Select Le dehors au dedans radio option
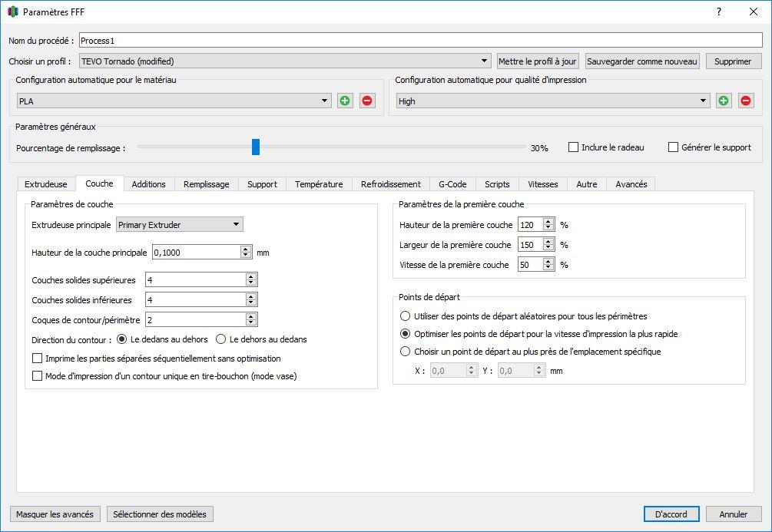Viewport: 772px width, 532px height. (221, 339)
